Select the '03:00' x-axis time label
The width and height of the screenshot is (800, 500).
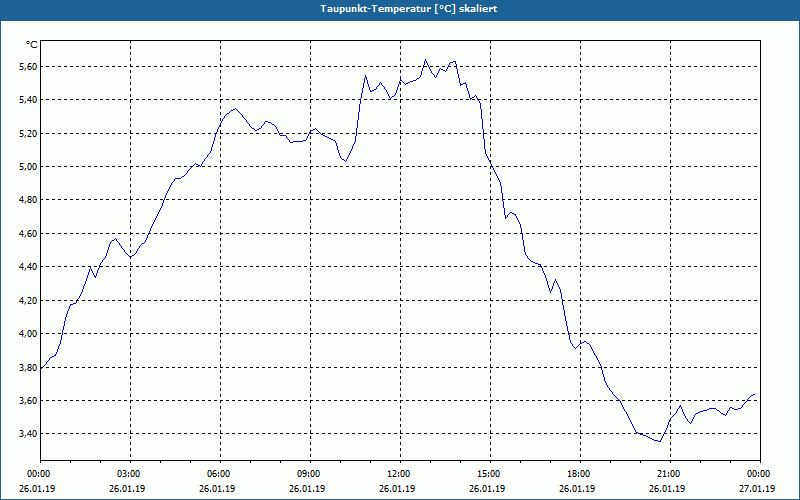[x=128, y=474]
